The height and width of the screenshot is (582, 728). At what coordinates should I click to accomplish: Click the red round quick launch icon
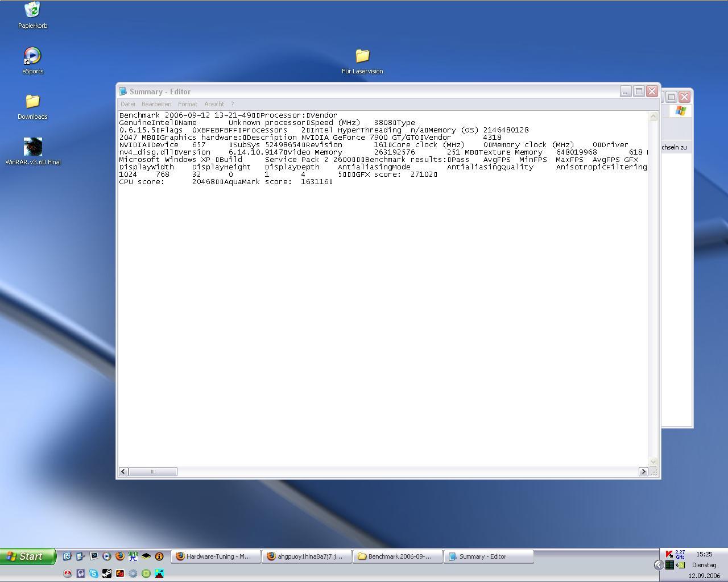tap(68, 573)
